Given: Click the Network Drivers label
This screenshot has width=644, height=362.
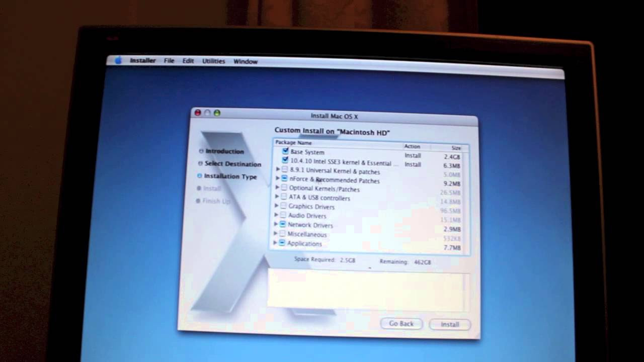Looking at the screenshot, I should tap(310, 225).
